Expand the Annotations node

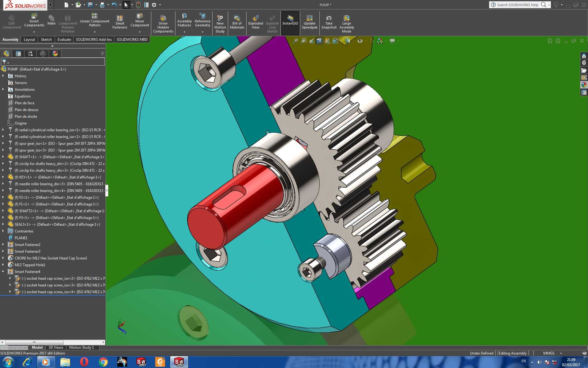point(3,89)
